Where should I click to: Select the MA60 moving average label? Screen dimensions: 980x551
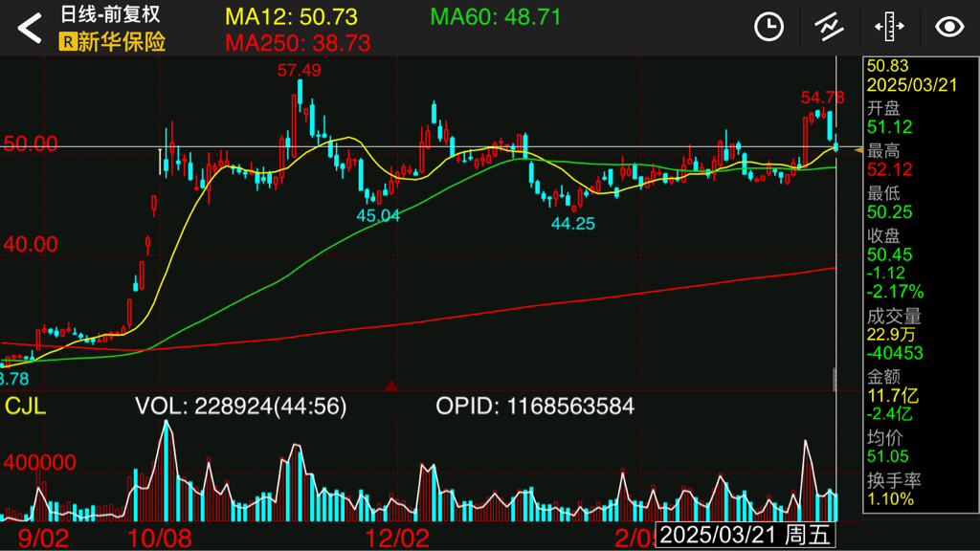coord(495,16)
